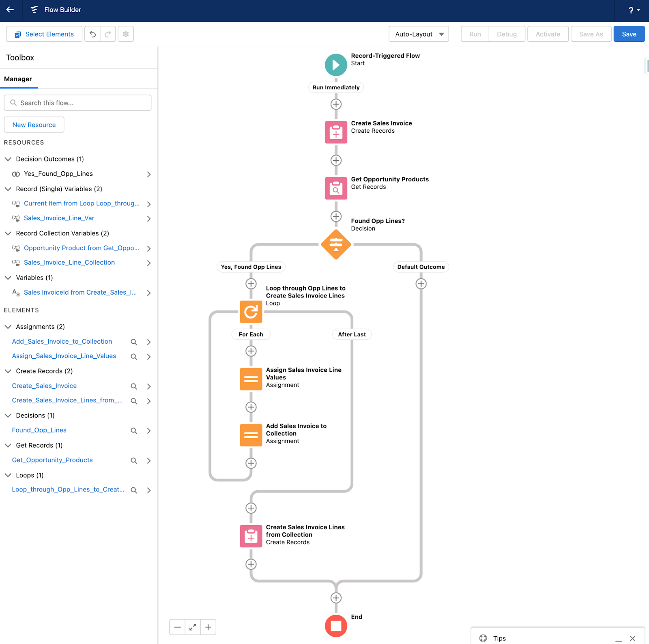Open the Add Sales Invoice to Collection assignment
The height and width of the screenshot is (644, 649).
(251, 435)
